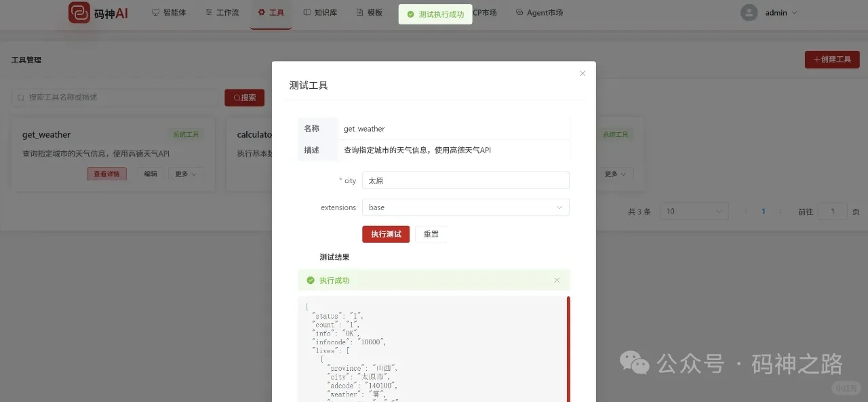This screenshot has height=402, width=868.
Task: Click the 重置 reset button
Action: 431,233
